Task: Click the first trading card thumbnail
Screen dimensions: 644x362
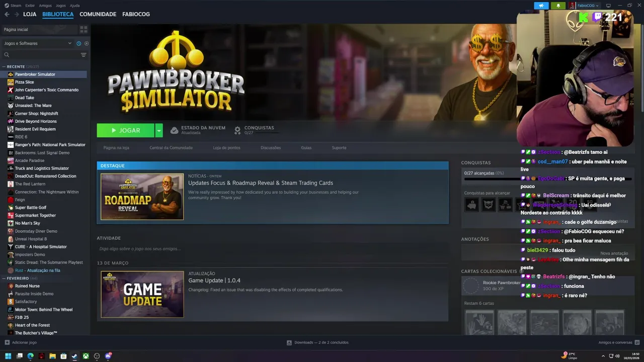Action: [x=479, y=323]
